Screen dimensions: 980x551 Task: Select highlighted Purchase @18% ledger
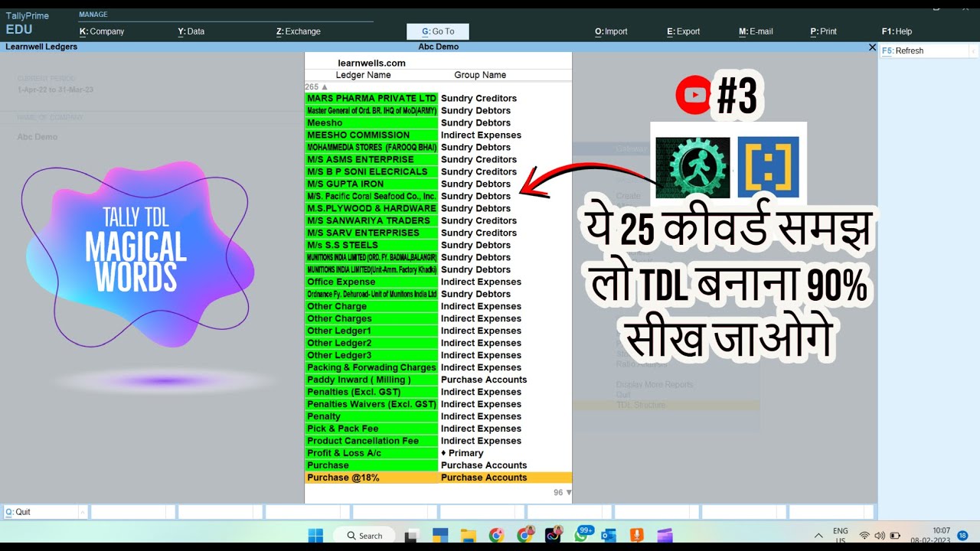(x=438, y=478)
